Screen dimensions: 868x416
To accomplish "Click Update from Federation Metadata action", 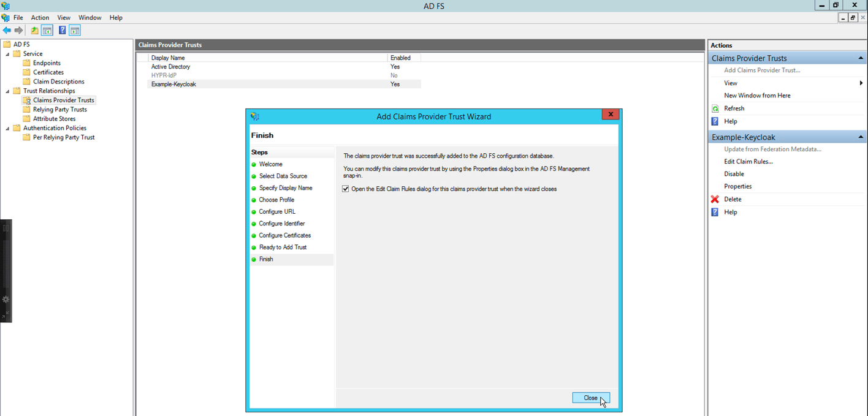I will 772,149.
